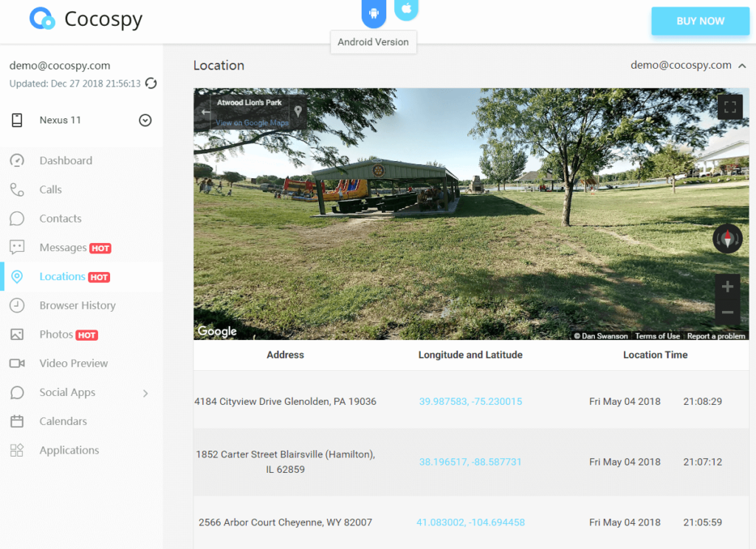Open the demo@cocospy.com account menu chevron
The height and width of the screenshot is (549, 756).
[742, 66]
